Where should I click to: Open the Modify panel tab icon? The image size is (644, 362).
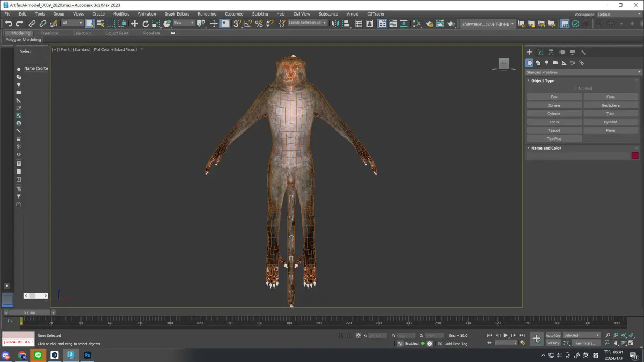pyautogui.click(x=540, y=52)
